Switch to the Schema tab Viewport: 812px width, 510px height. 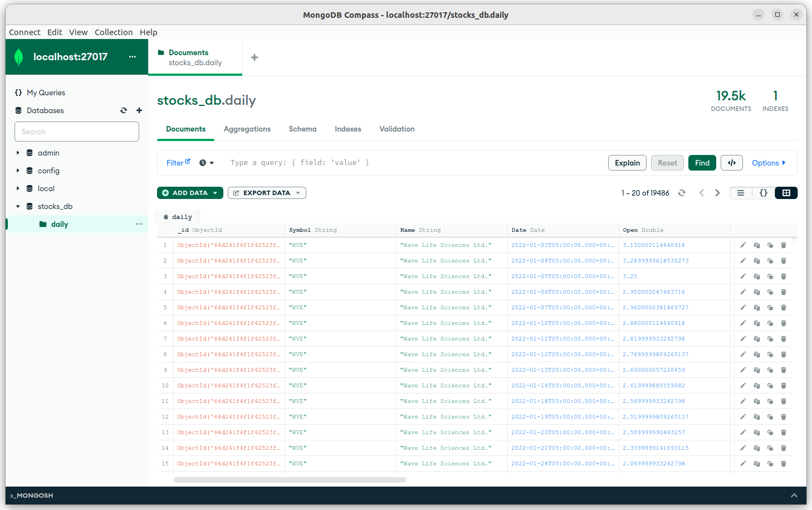(x=302, y=129)
